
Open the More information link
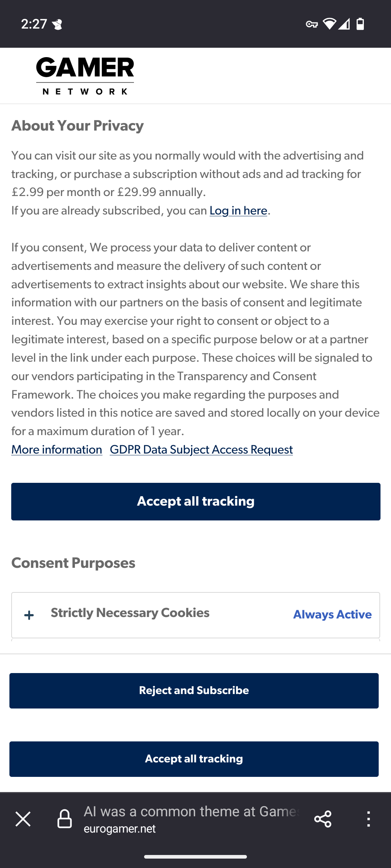point(57,450)
